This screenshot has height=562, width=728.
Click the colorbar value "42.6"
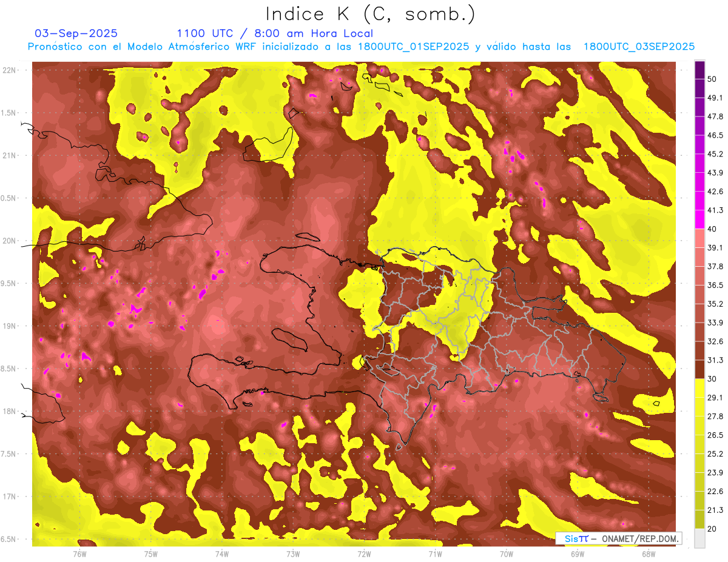715,192
